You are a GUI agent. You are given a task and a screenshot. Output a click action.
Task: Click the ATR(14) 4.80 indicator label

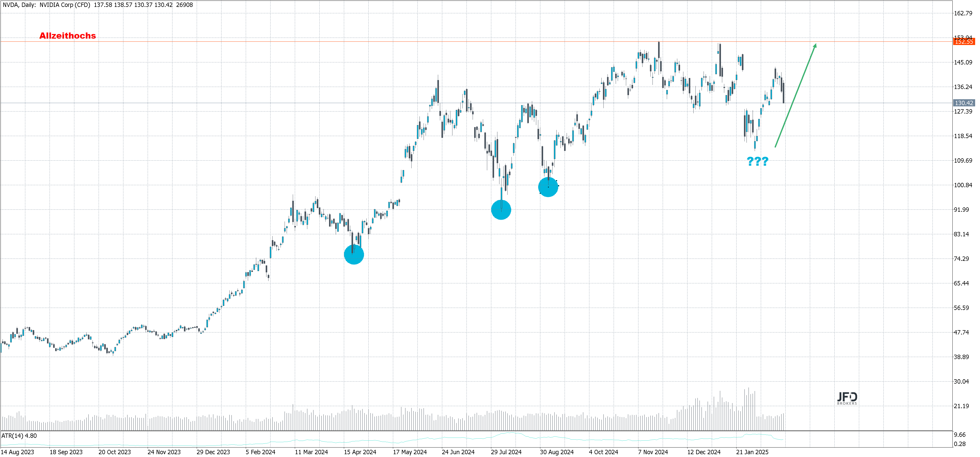[x=19, y=436]
